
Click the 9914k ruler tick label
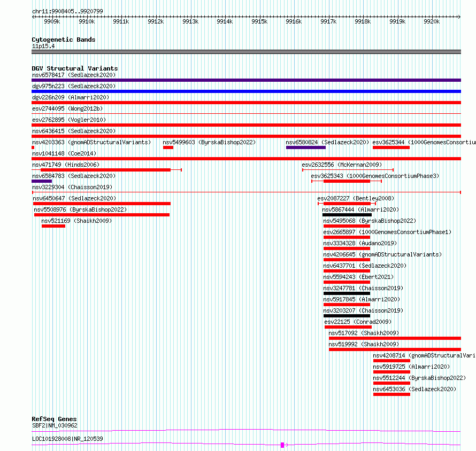pyautogui.click(x=225, y=21)
